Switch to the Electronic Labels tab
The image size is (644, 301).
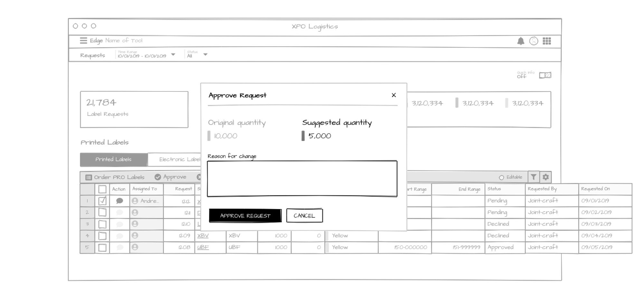[x=179, y=159]
